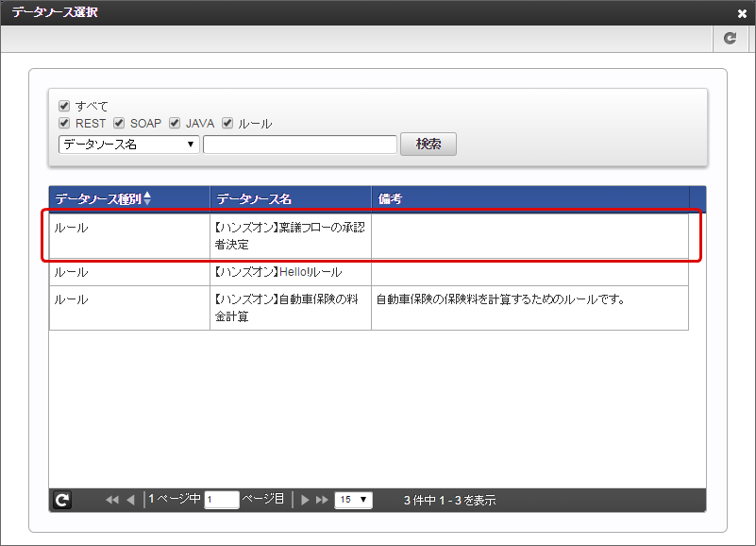
Task: Toggle the REST checkbox
Action: tap(64, 123)
